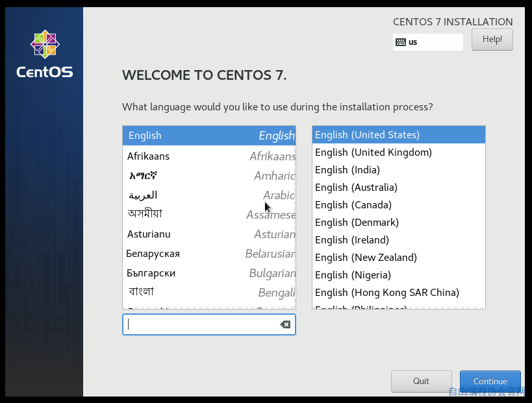Choose English (Canada) locale
532x403 pixels.
coord(399,205)
